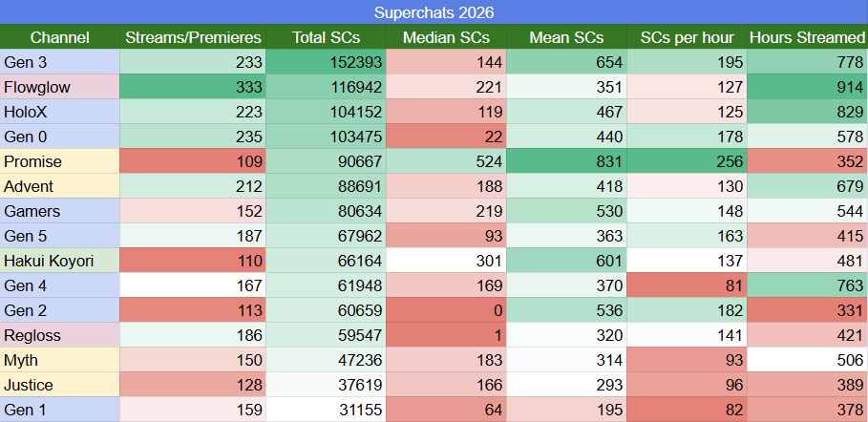This screenshot has width=868, height=422.
Task: Click the Flowglow channel cell
Action: pyautogui.click(x=60, y=87)
